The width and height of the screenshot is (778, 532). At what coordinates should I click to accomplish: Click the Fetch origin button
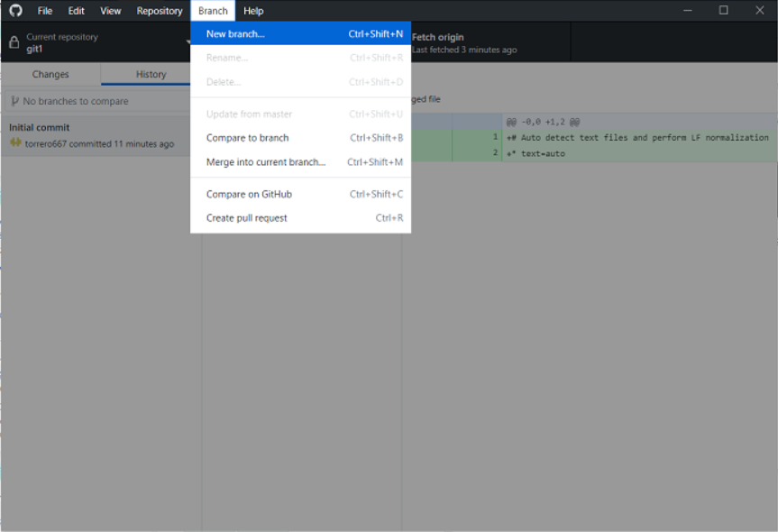coord(489,42)
